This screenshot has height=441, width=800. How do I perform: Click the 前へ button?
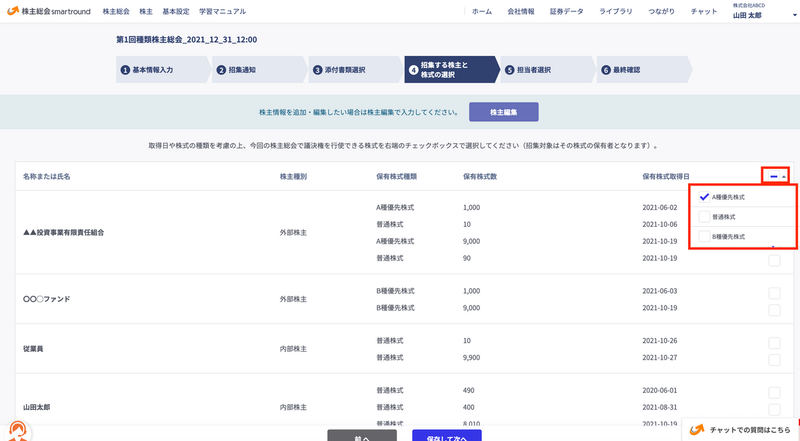(x=362, y=435)
